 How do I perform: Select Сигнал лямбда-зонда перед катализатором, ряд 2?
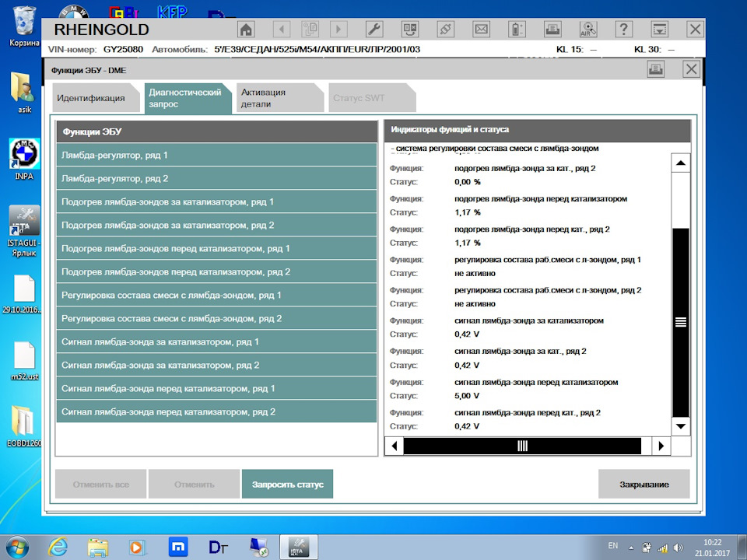tap(216, 412)
